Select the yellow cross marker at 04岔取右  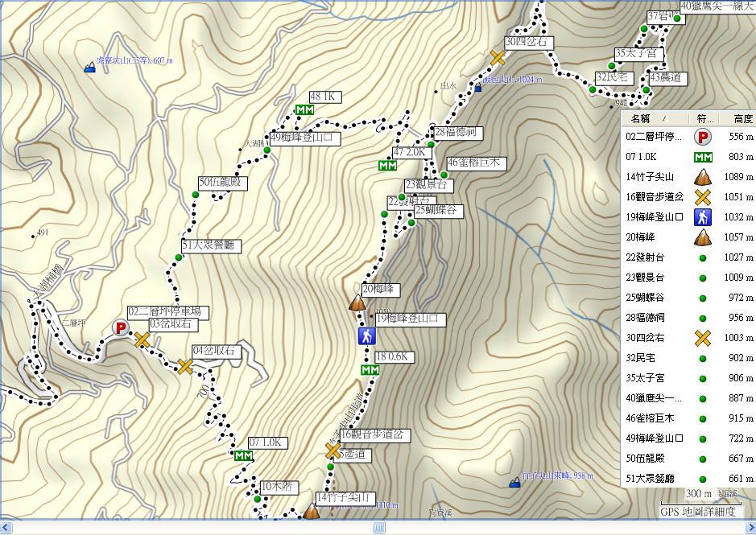[185, 367]
